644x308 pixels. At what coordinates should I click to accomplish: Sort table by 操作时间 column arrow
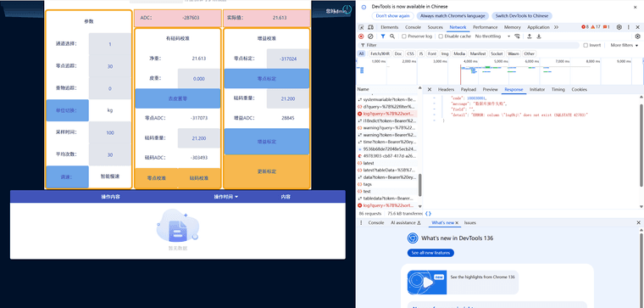[x=236, y=197]
